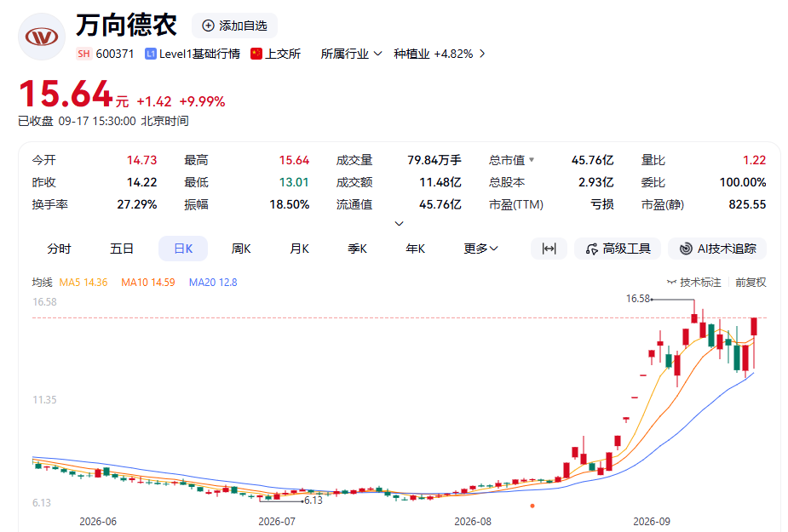Click the China flag icon beside 上交所
788x532 pixels.
(256, 54)
